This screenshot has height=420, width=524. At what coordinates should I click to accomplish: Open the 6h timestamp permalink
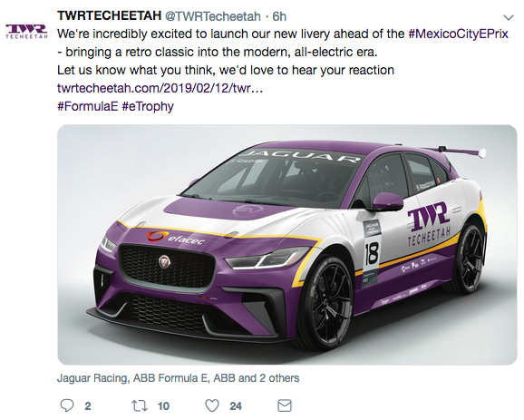[279, 16]
